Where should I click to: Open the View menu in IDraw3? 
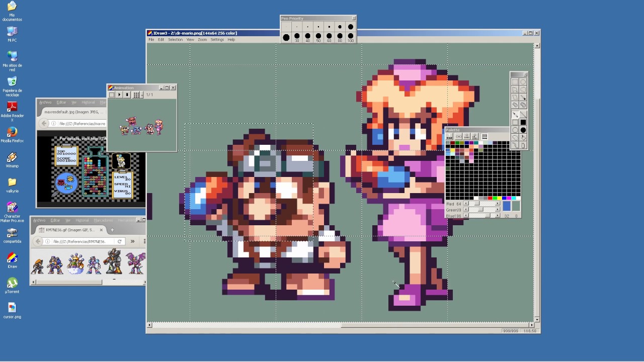click(x=190, y=40)
